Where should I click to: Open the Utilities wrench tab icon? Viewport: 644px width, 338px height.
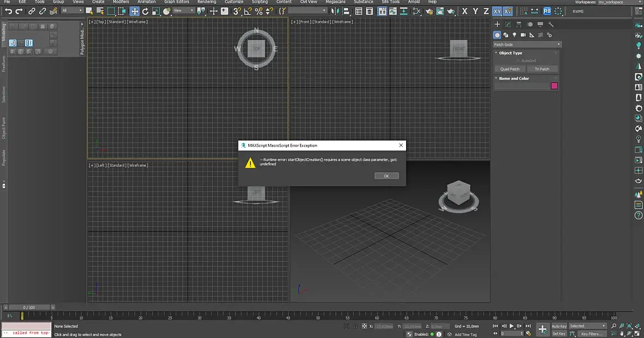(x=551, y=25)
